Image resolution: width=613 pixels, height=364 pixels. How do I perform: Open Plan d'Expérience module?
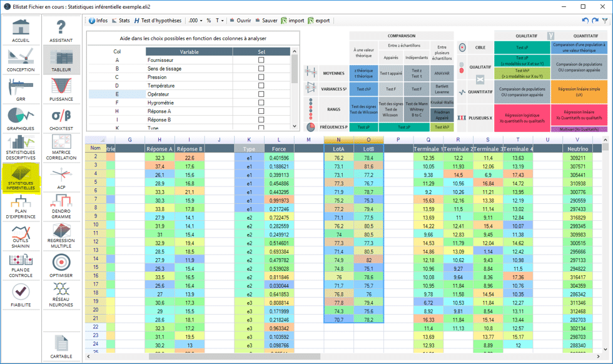coord(21,207)
